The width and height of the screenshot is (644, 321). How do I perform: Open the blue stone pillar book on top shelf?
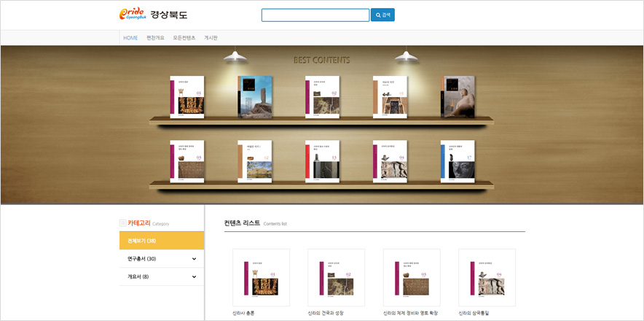tap(255, 97)
